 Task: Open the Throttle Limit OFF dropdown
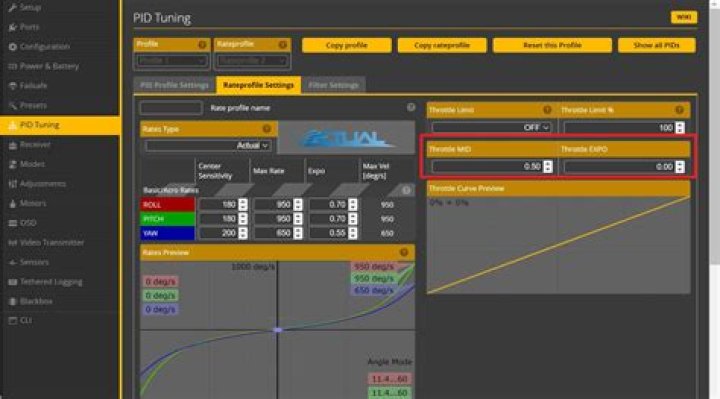(491, 127)
